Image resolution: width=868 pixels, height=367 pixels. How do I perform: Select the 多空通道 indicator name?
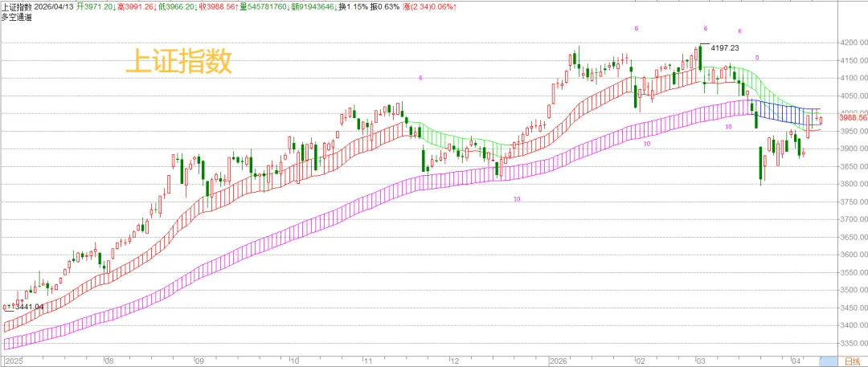(17, 17)
